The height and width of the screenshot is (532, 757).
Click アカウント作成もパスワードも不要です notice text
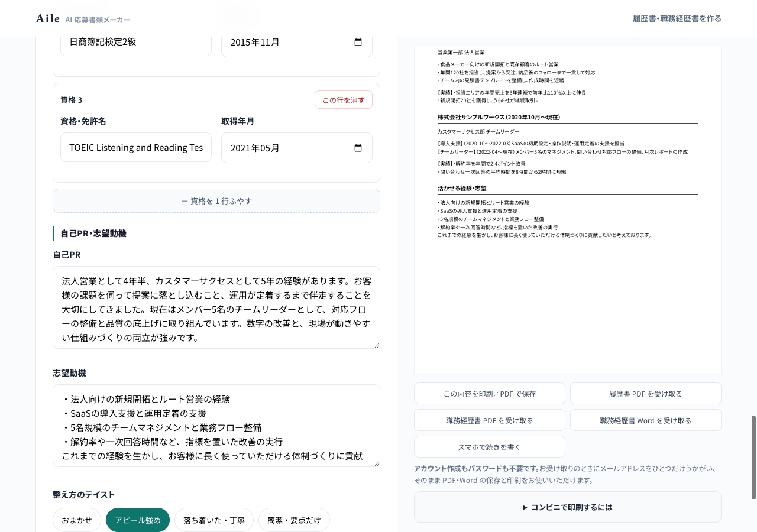476,468
